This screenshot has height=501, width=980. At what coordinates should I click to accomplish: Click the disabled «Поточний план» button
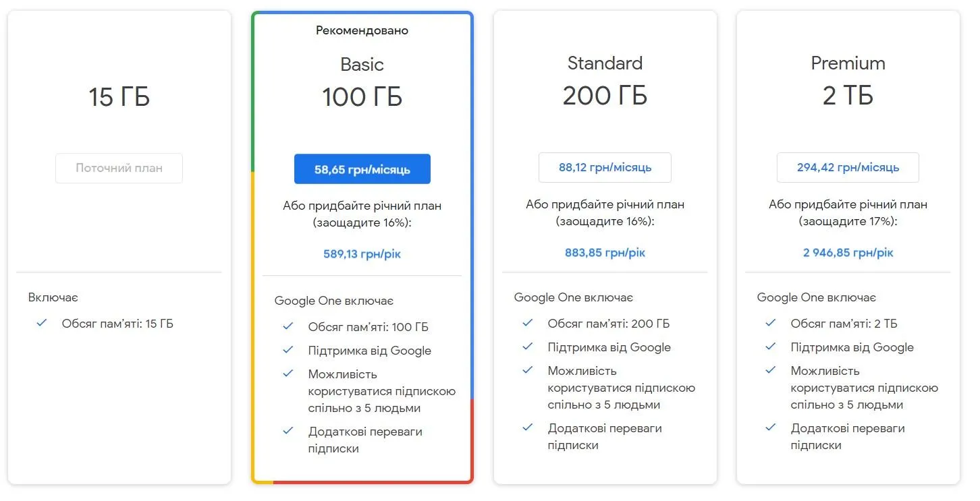tap(119, 168)
